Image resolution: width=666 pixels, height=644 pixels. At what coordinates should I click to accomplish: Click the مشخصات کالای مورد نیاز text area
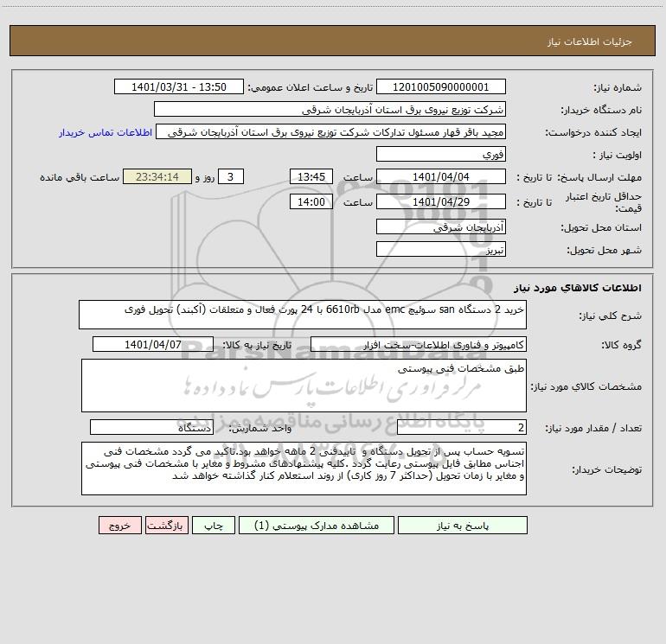click(304, 386)
